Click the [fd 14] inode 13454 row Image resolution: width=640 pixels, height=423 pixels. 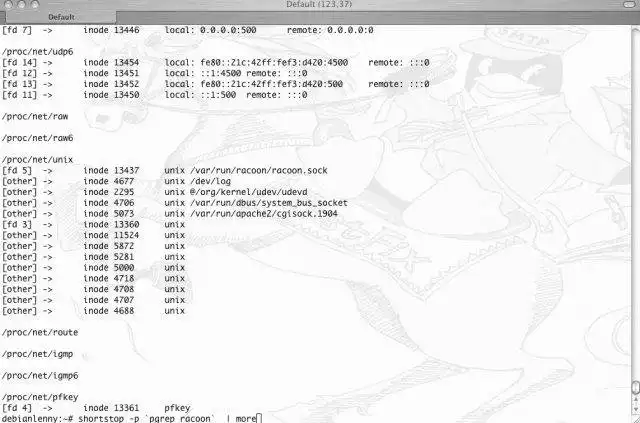click(x=216, y=63)
